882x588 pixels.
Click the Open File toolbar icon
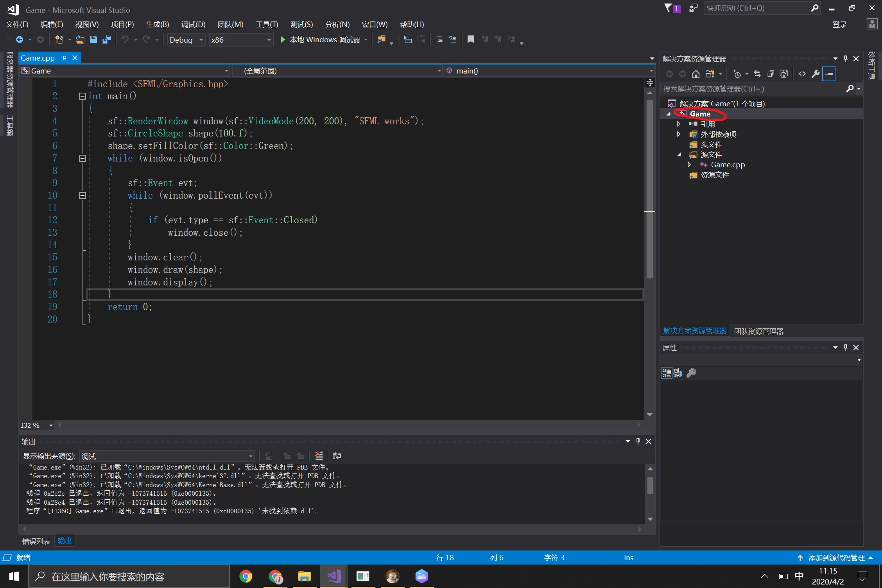(80, 39)
